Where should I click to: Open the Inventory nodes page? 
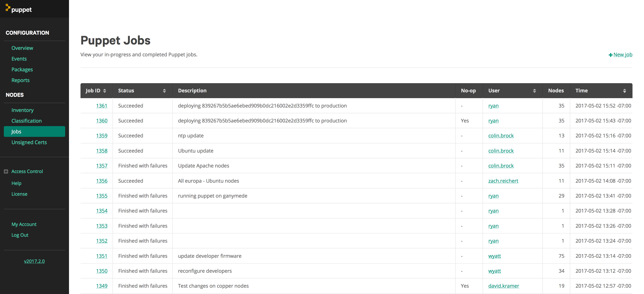(22, 110)
